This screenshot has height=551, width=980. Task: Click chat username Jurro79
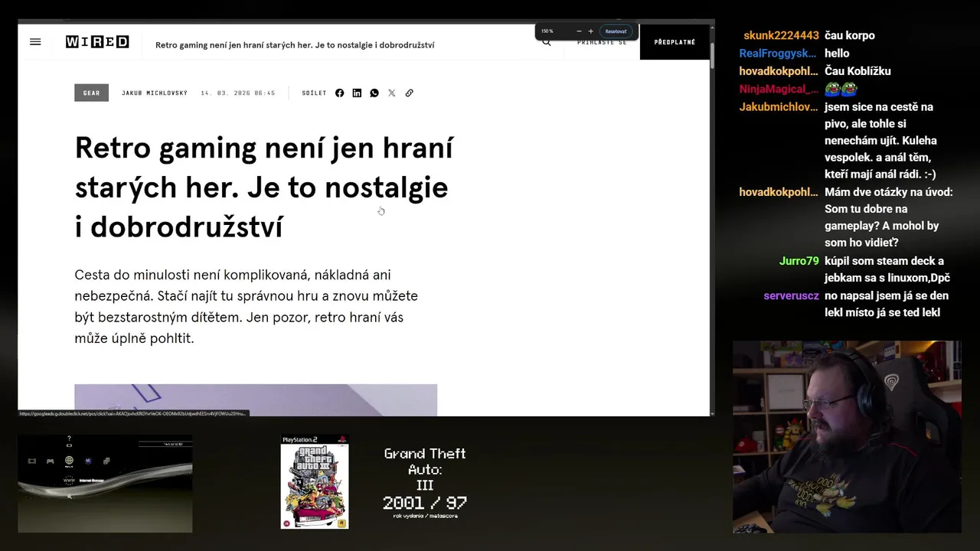(799, 261)
